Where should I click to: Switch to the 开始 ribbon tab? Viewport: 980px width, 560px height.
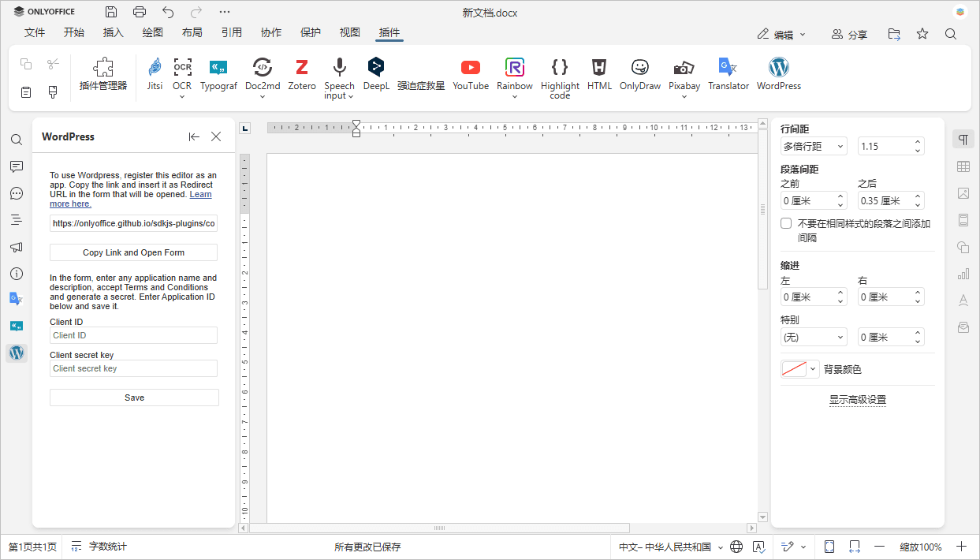tap(74, 32)
